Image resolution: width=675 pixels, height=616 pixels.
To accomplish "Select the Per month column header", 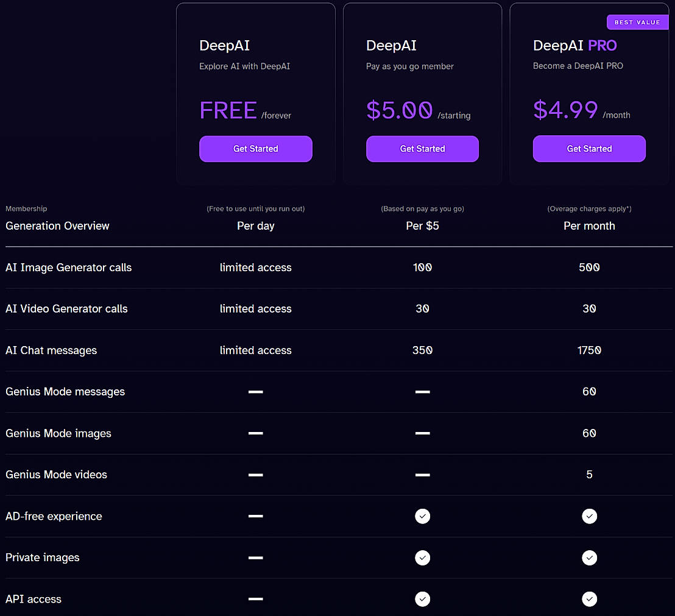I will [589, 225].
